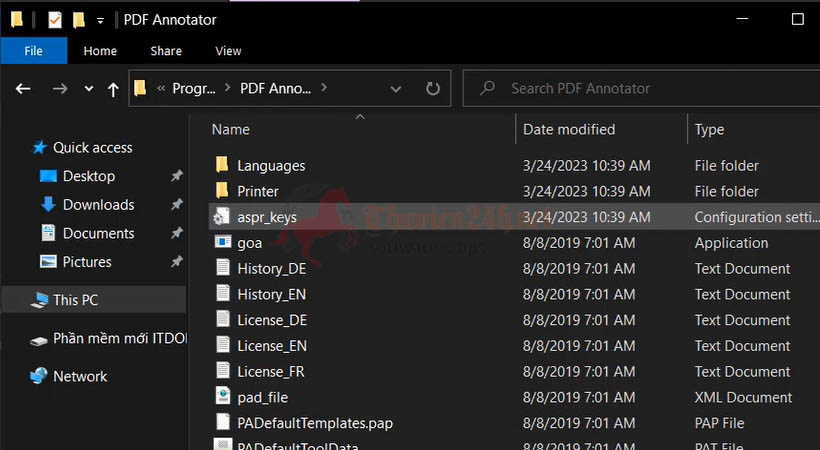This screenshot has height=450, width=820.
Task: Select aspr_keys configuration file icon
Action: pyautogui.click(x=222, y=216)
